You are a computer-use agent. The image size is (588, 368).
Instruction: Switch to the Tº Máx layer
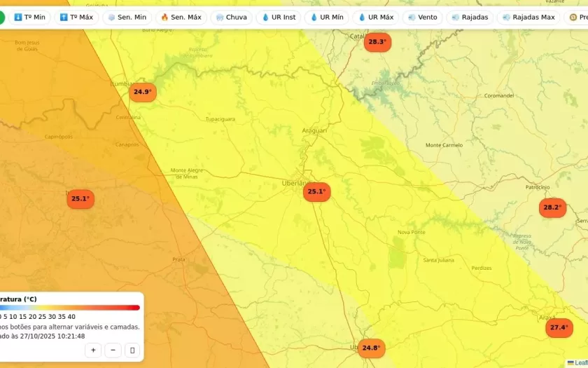[76, 17]
